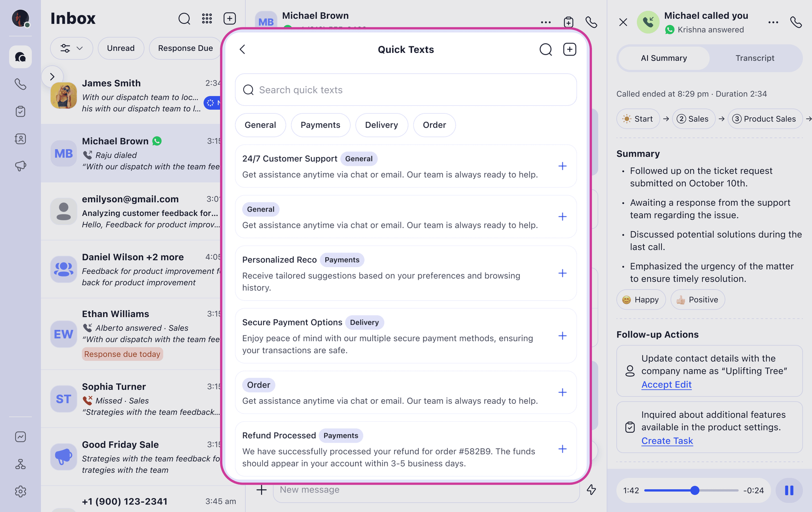Screen dimensions: 812x512
Task: Open the inbox filter options dropdown
Action: click(71, 48)
